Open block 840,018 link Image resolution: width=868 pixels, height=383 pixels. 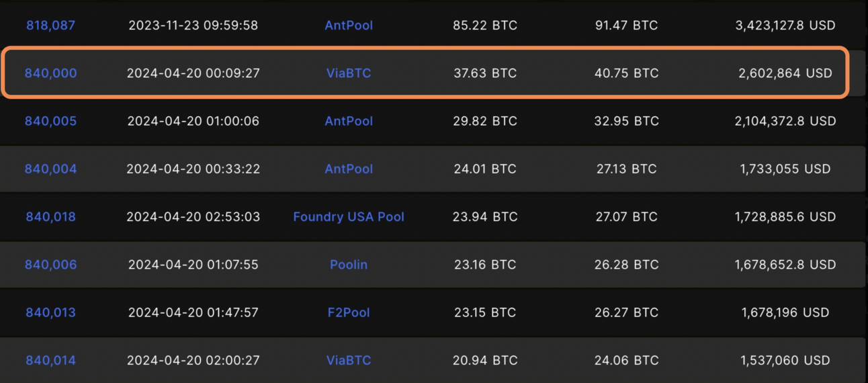point(50,216)
